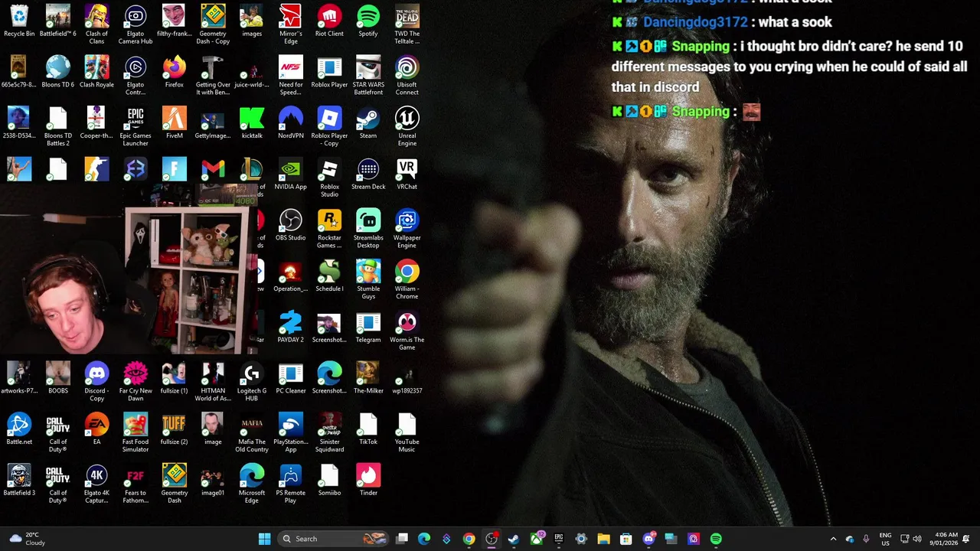Select the Steam desktop shortcut
The width and height of the screenshot is (980, 551).
[368, 123]
